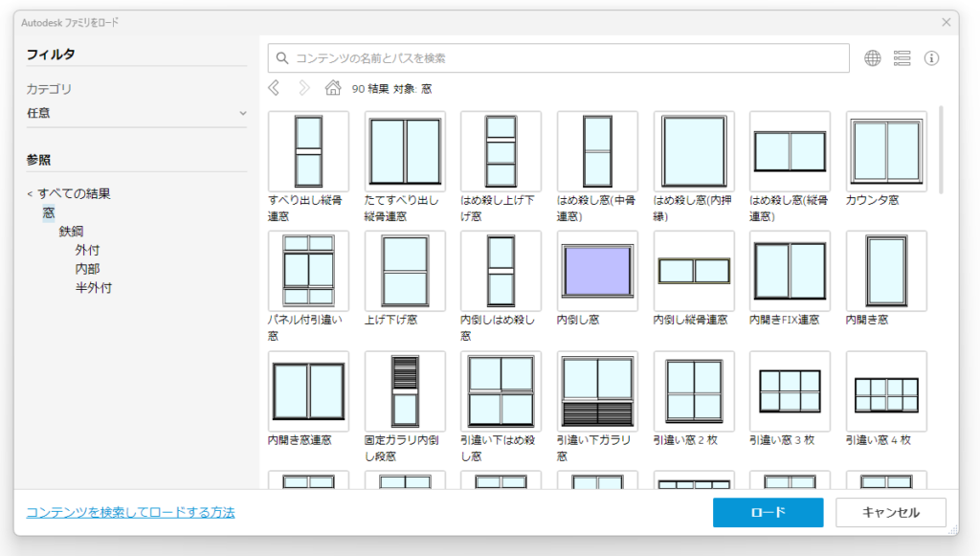
Task: Open コンテンツを検索してロードする方法 link
Action: coord(130,512)
